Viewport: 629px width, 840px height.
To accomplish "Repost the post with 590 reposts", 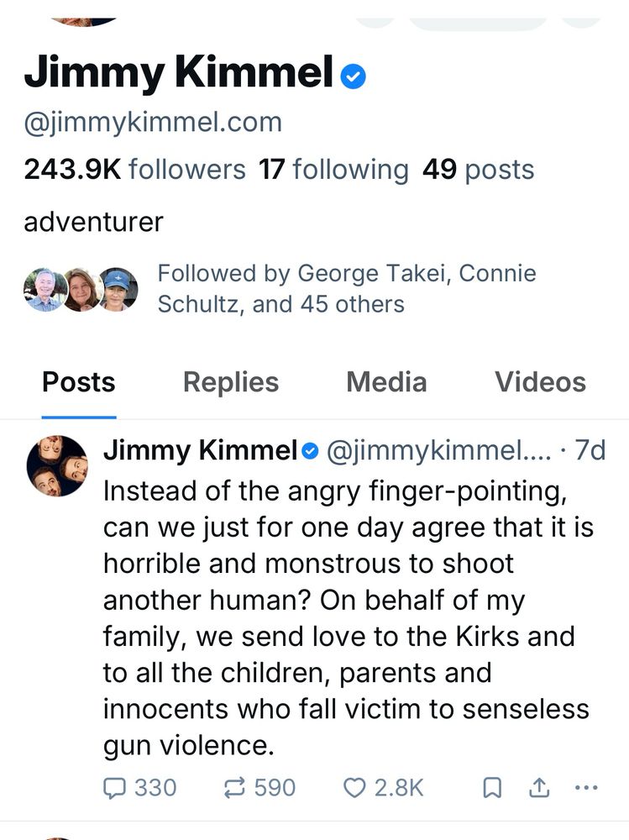I will [236, 787].
